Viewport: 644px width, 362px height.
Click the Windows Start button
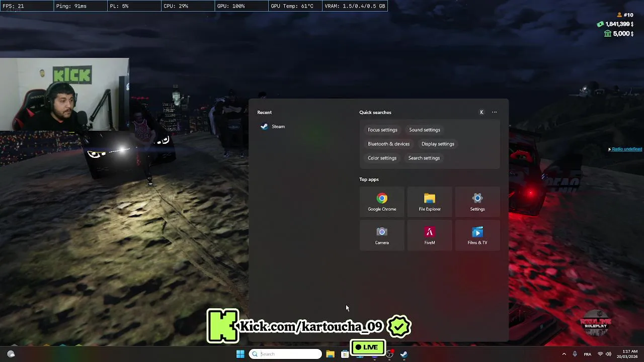[240, 354]
